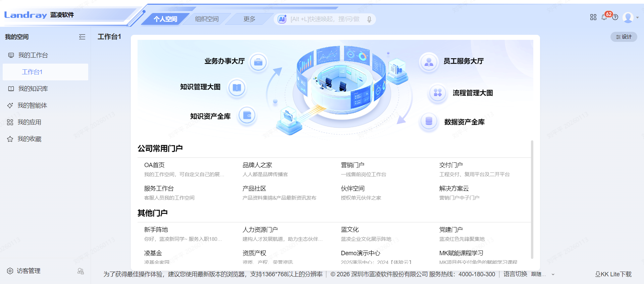
Task: Open the 知识资产全库 folder icon
Action: click(x=247, y=116)
